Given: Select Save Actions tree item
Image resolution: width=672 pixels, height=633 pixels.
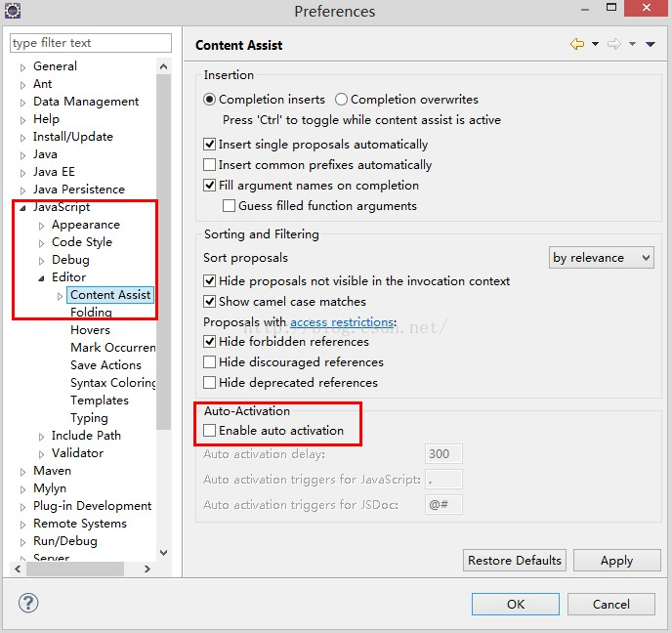Looking at the screenshot, I should pos(105,365).
